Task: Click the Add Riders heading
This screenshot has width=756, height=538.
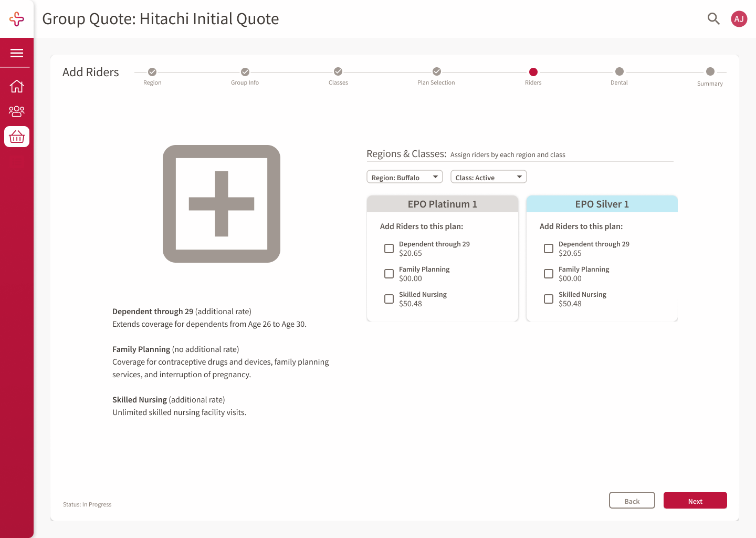Action: (x=91, y=72)
